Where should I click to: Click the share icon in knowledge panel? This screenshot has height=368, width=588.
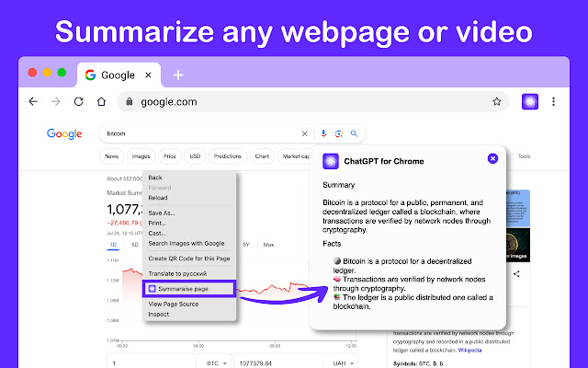tap(516, 274)
